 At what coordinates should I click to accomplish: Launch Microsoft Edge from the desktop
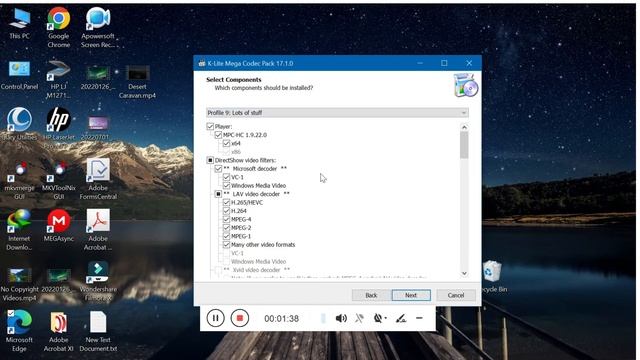tap(19, 331)
